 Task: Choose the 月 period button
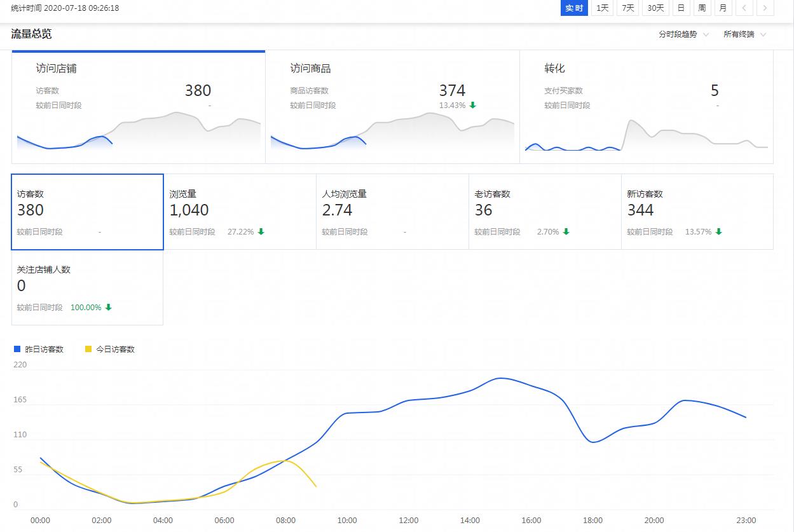723,8
